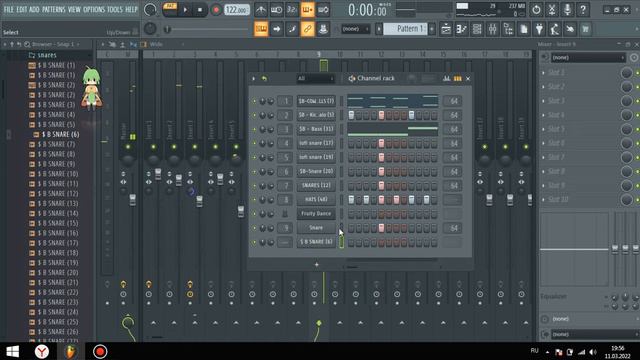Image resolution: width=640 pixels, height=360 pixels.
Task: Open the (none) snap dropdown beside pattern selector
Action: (x=356, y=29)
